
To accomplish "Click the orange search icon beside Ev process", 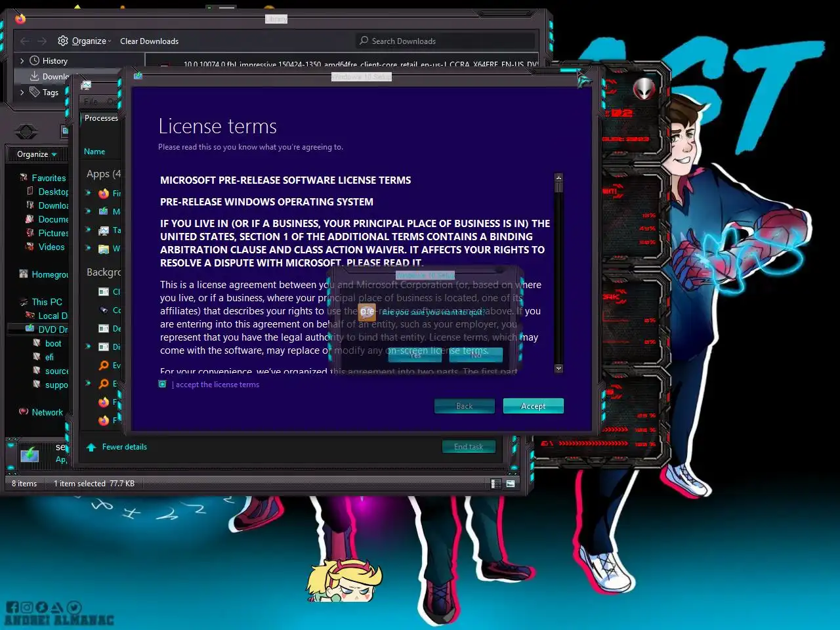I will click(x=104, y=366).
